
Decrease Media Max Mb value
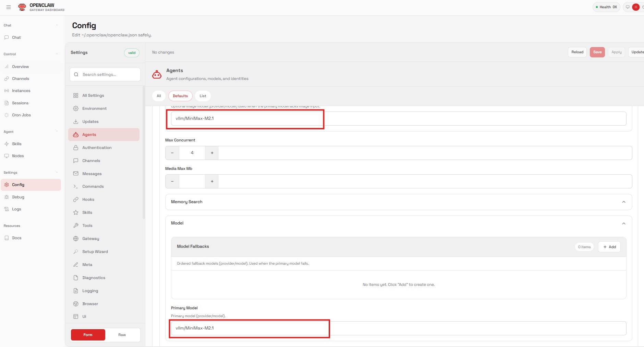172,181
